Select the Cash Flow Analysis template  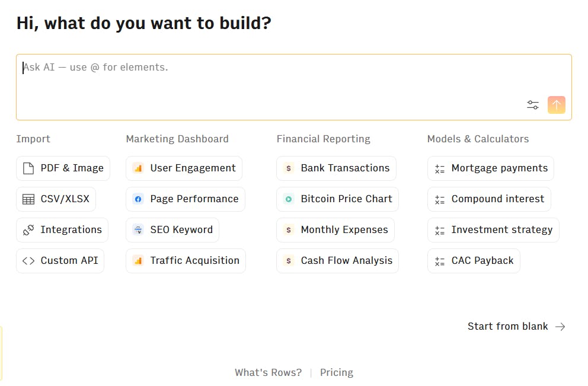(x=337, y=261)
